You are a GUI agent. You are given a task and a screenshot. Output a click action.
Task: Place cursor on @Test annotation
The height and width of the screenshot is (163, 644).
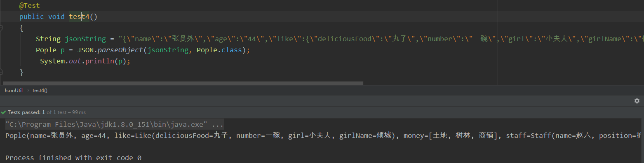coord(30,6)
